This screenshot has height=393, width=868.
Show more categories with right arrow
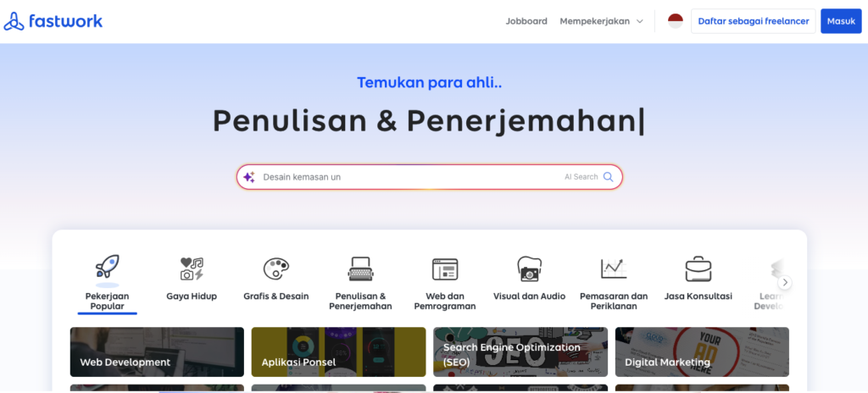784,282
